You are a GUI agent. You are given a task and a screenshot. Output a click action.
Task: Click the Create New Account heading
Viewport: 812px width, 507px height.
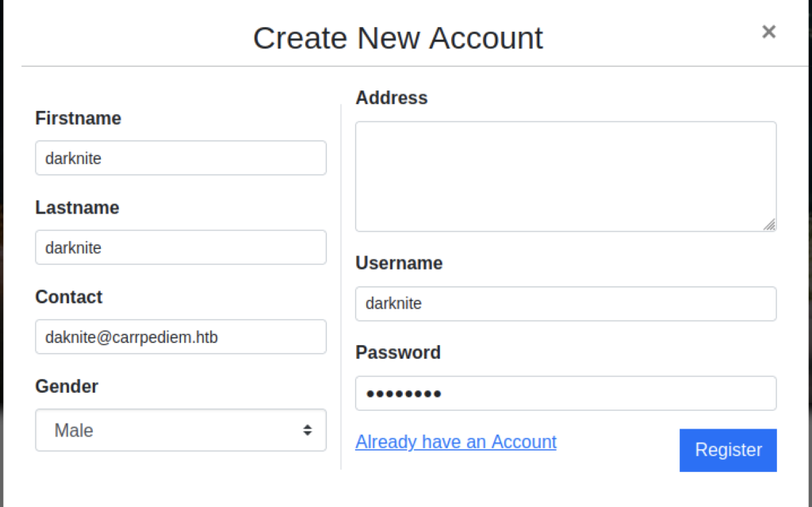tap(398, 38)
